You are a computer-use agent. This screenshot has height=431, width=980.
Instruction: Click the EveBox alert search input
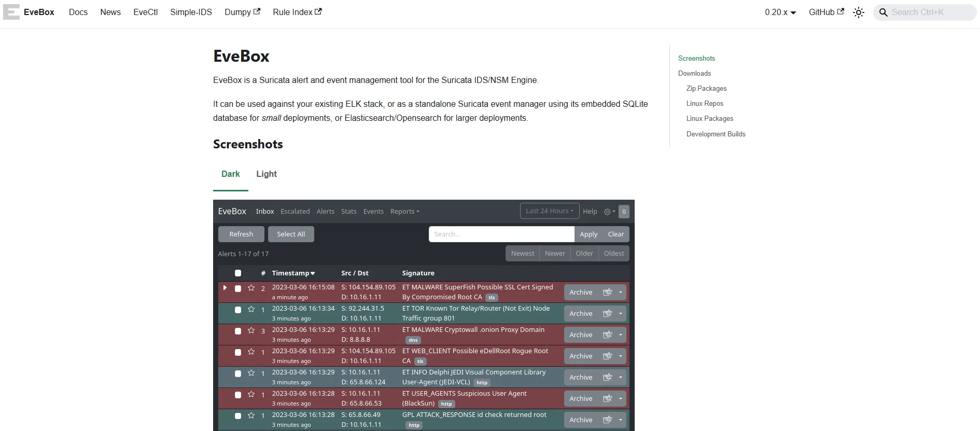click(501, 234)
